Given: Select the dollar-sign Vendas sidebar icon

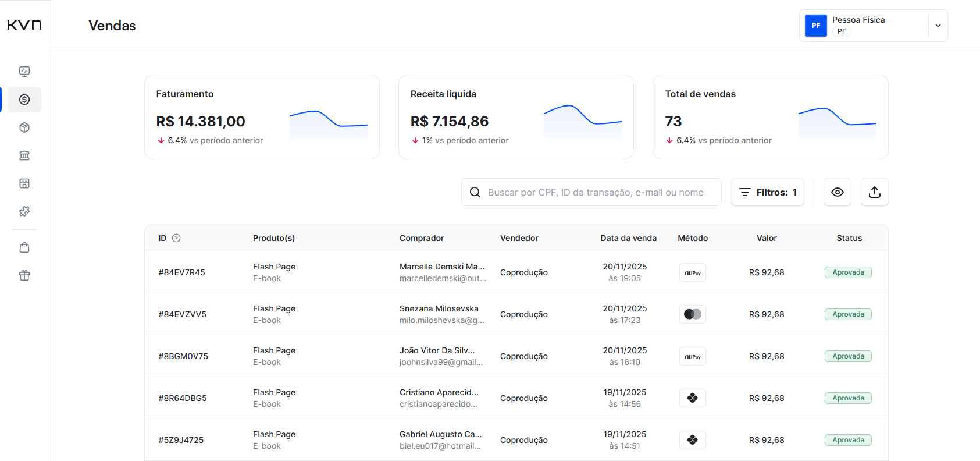Looking at the screenshot, I should (24, 100).
